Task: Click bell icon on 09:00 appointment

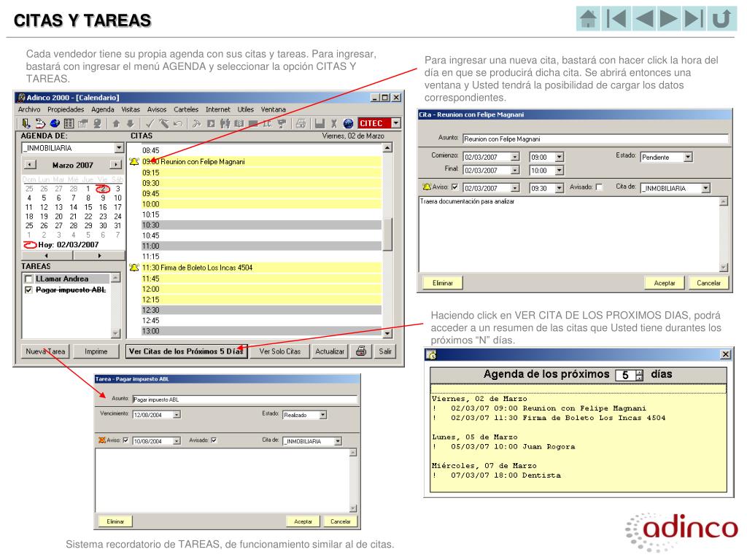Action: pyautogui.click(x=134, y=162)
